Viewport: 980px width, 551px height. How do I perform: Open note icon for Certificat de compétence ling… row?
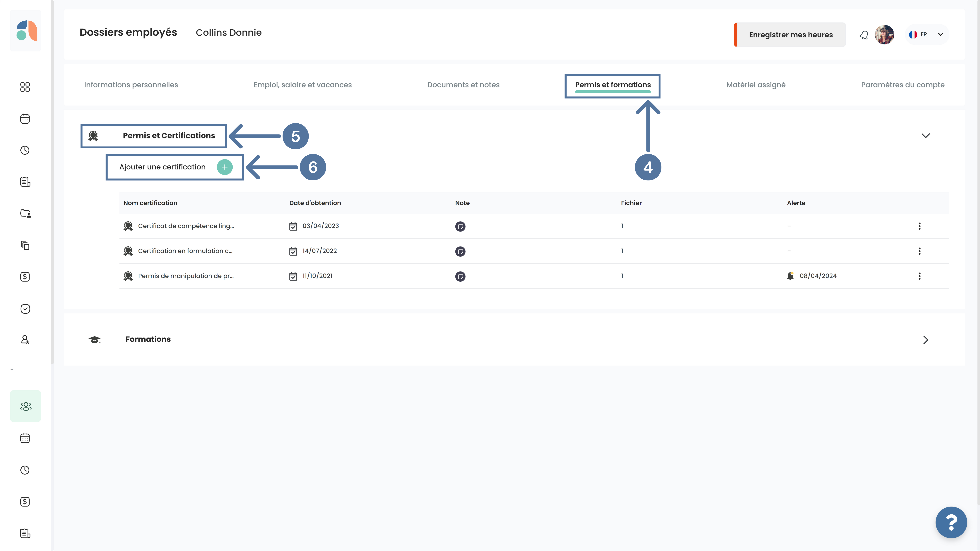460,226
